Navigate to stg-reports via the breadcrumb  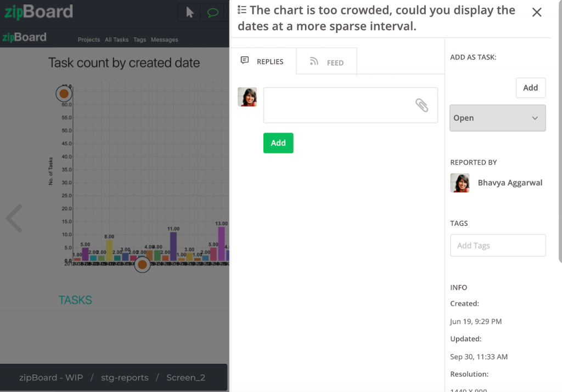point(126,378)
